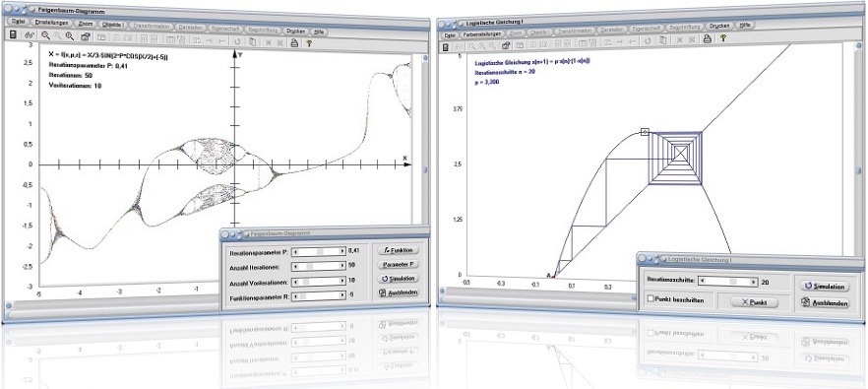Click single delete X icon in Logistische Gleichung toolbar

(x=680, y=40)
